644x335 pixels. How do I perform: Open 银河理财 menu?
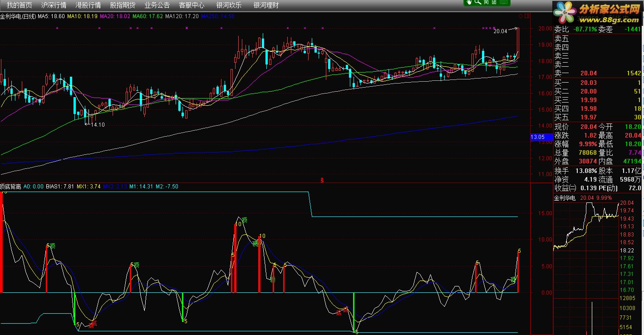pos(266,5)
